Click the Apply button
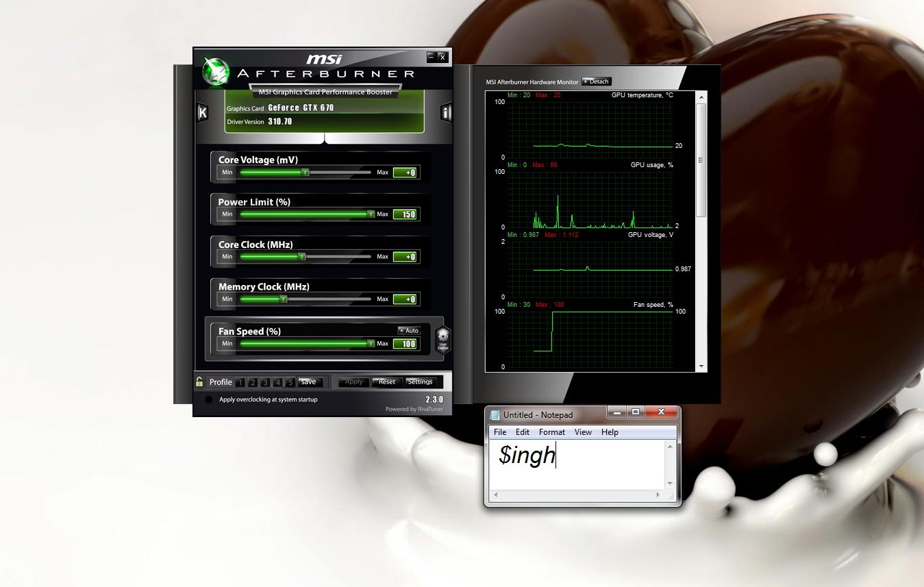Image resolution: width=924 pixels, height=587 pixels. point(354,382)
